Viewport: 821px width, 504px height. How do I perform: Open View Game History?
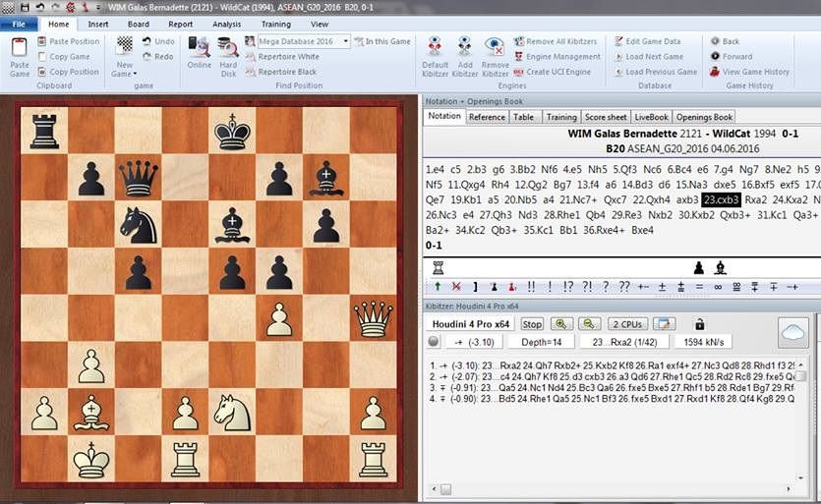pos(749,72)
